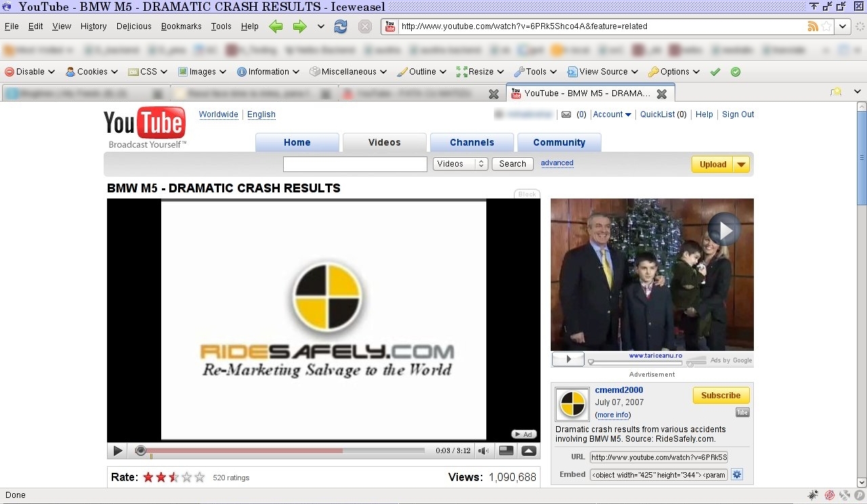The height and width of the screenshot is (504, 867).
Task: Expand the Images toolbar menu
Action: pyautogui.click(x=203, y=72)
